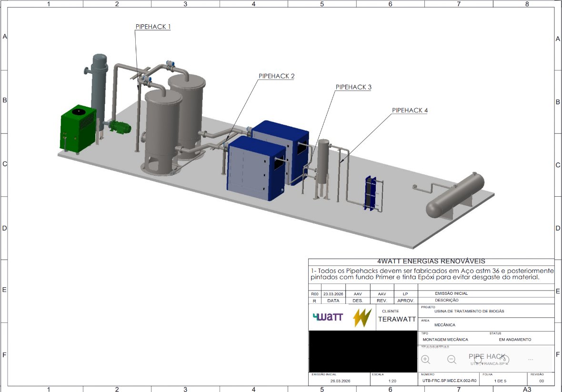
Task: Click the rotate arrow icon in the viewer toolbar
Action: (x=504, y=360)
